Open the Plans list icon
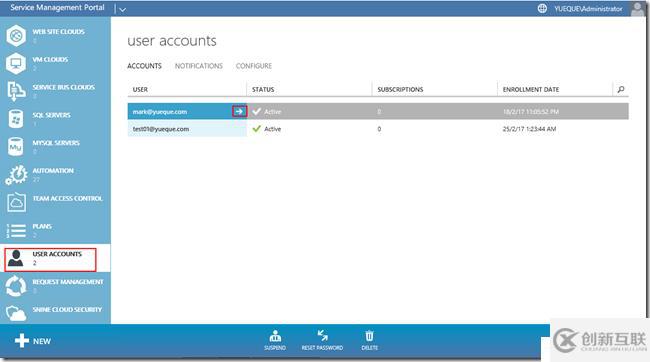 [16, 230]
